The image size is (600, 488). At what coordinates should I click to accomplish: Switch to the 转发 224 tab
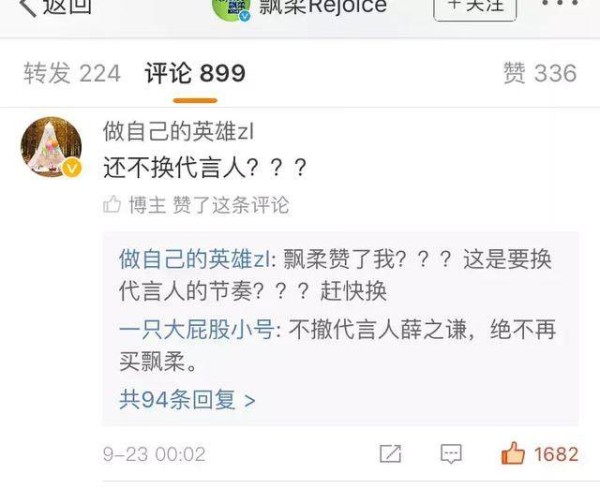coord(72,73)
